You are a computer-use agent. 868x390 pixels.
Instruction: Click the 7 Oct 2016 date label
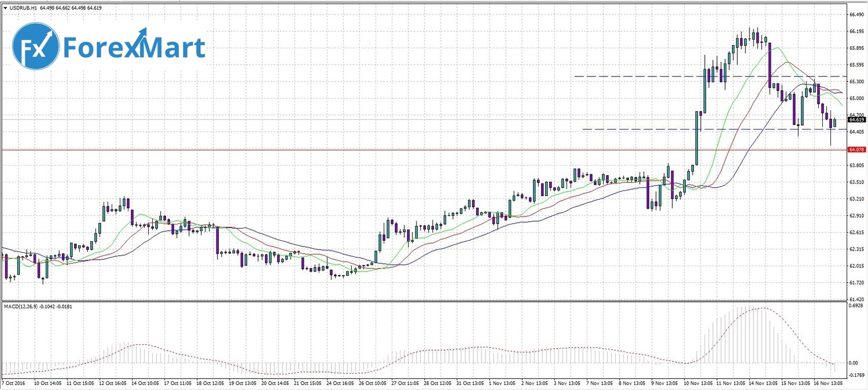(x=13, y=384)
